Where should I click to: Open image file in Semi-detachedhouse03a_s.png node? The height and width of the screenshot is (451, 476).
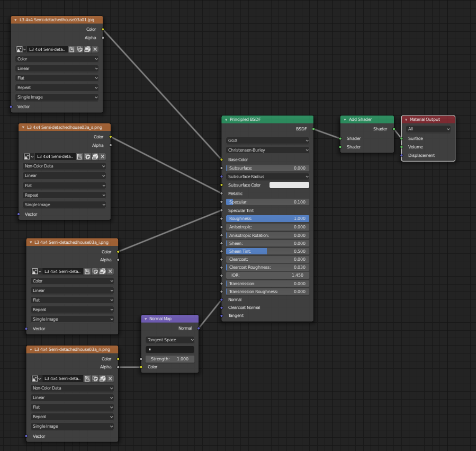95,156
